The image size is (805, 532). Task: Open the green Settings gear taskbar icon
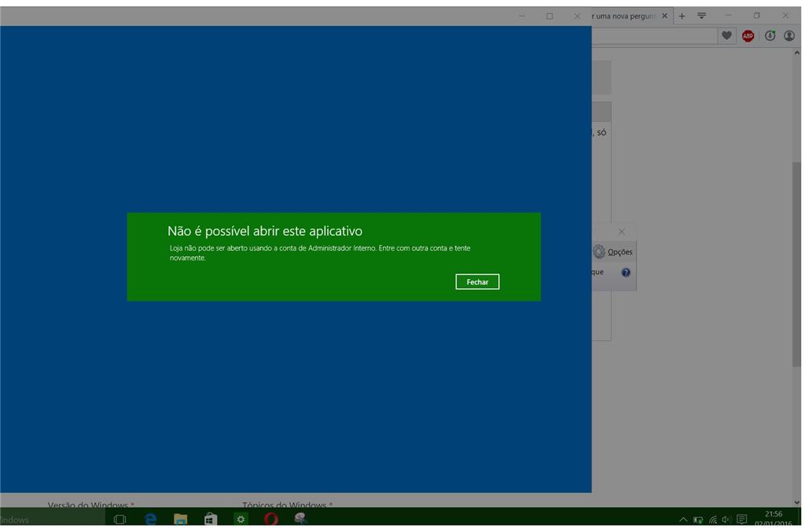[x=241, y=519]
